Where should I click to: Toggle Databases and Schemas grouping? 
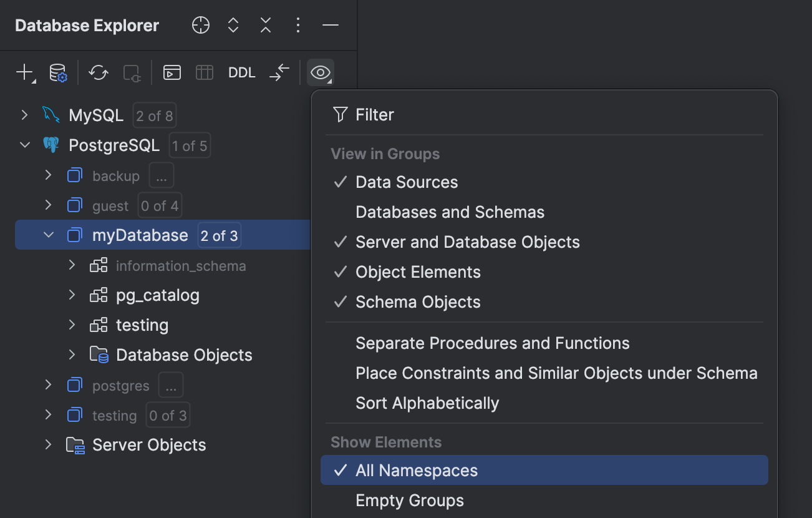tap(450, 212)
